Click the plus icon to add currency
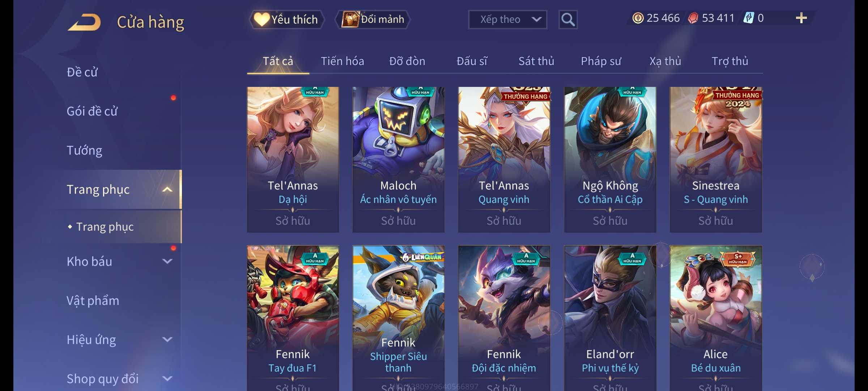Viewport: 868px width, 391px height. click(801, 18)
